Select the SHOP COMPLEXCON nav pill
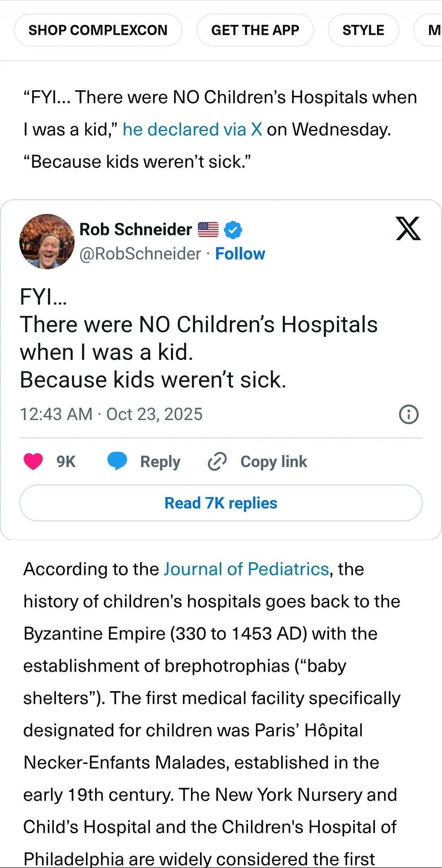This screenshot has width=442, height=868. 98,30
